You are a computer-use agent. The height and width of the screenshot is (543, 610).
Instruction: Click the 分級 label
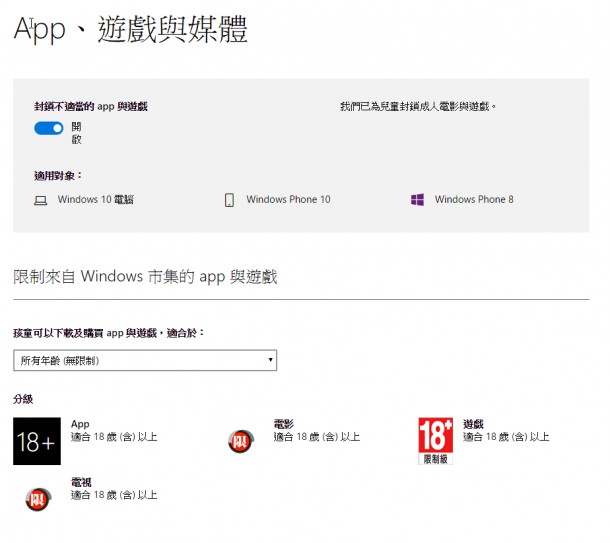click(23, 399)
